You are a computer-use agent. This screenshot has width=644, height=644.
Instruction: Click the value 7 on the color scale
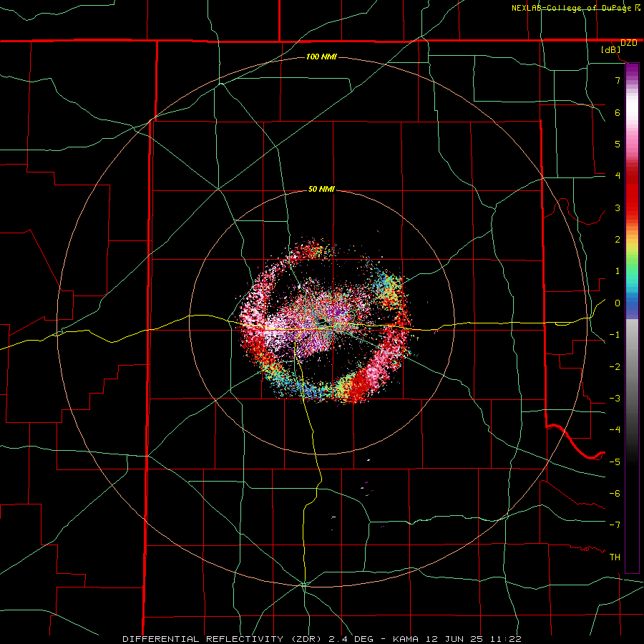pos(618,80)
